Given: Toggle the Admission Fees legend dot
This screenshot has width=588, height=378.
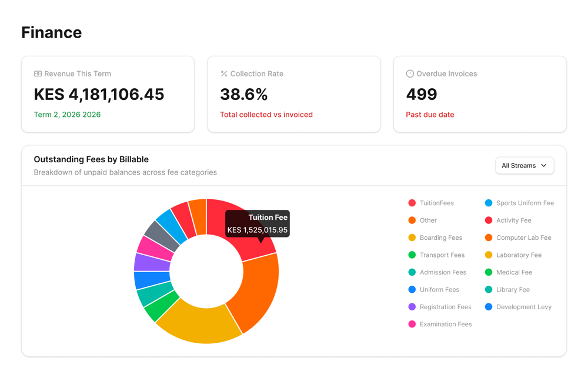Looking at the screenshot, I should pos(412,272).
